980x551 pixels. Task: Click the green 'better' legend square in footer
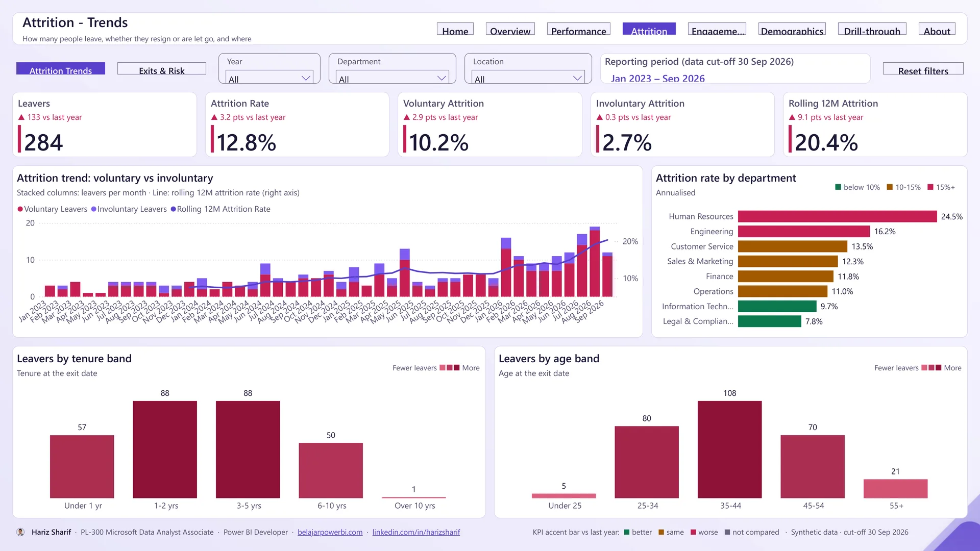click(x=626, y=532)
